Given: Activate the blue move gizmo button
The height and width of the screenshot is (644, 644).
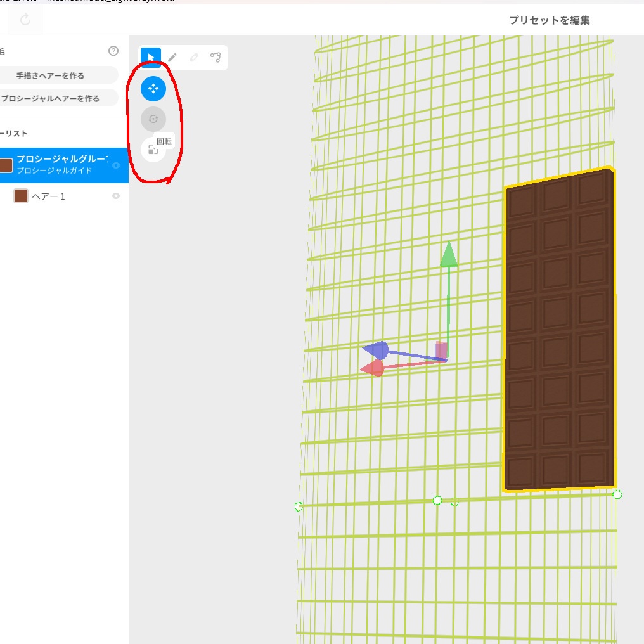Looking at the screenshot, I should click(x=153, y=88).
